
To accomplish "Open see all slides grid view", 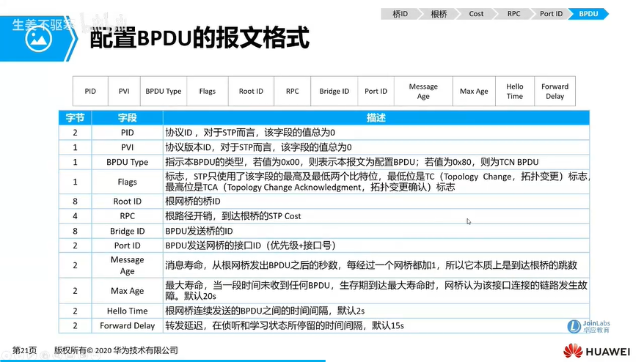I will [45, 355].
